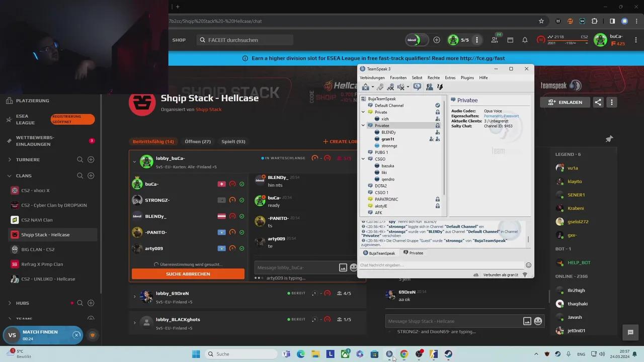Open party 5/5 options menu
This screenshot has width=644, height=362.
coord(477,40)
